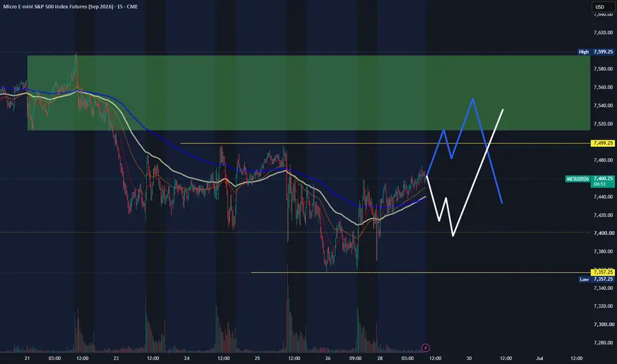Screen dimensions: 617x364
Task: Click the 7,320.00 price scale label
Action: point(603,306)
